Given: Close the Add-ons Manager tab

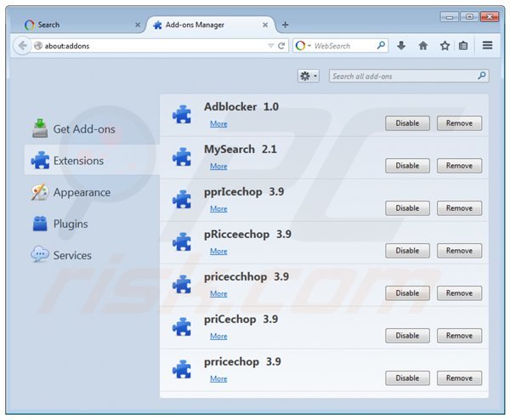Looking at the screenshot, I should [x=265, y=25].
